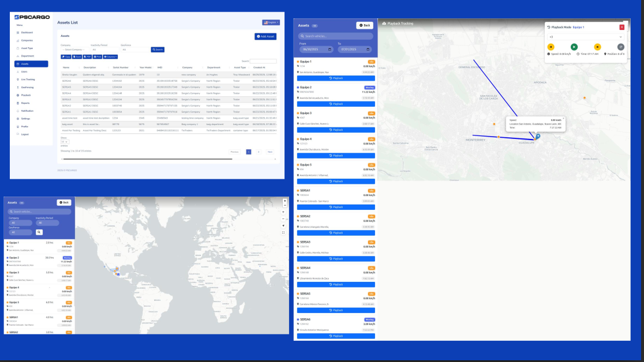The height and width of the screenshot is (362, 644).
Task: Click the white magnifier button below GeoFence filter
Action: click(x=39, y=232)
